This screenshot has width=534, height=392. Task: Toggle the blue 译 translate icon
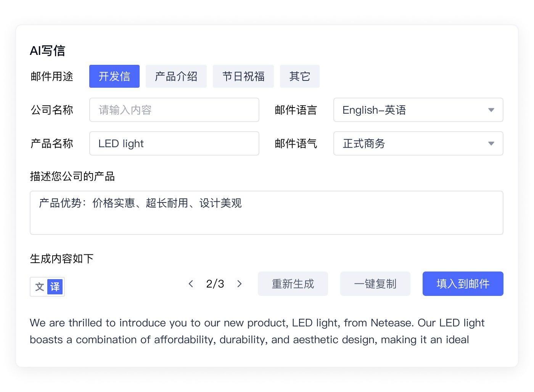point(55,287)
